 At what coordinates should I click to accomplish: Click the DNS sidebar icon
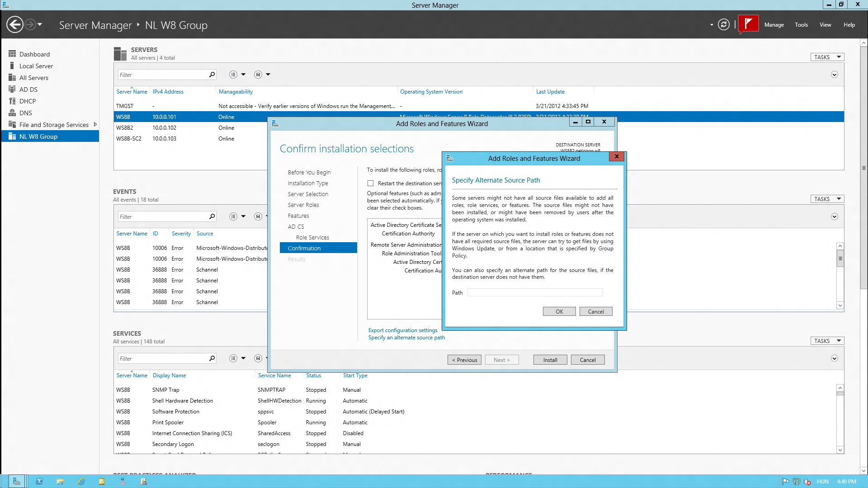tap(12, 113)
